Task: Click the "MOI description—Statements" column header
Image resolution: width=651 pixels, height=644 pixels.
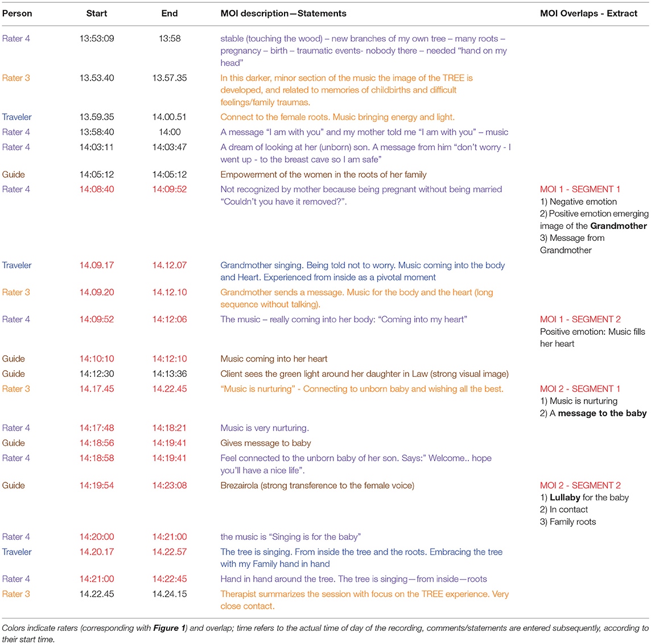Action: [283, 13]
